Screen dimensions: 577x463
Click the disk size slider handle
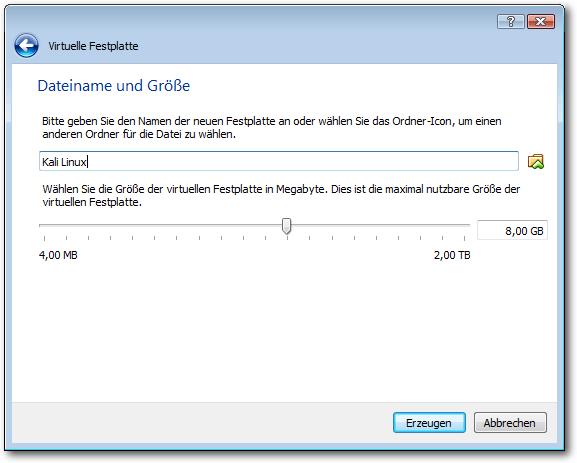point(286,226)
